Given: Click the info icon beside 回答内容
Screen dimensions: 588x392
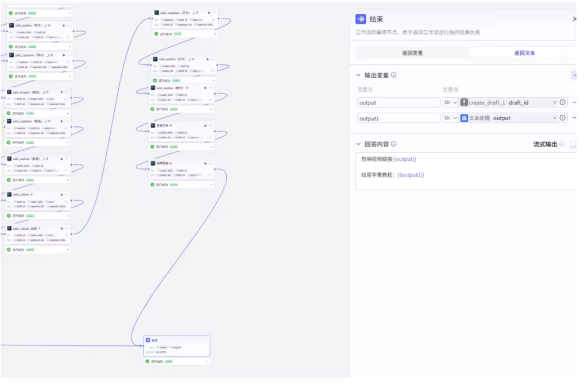Looking at the screenshot, I should tap(394, 144).
